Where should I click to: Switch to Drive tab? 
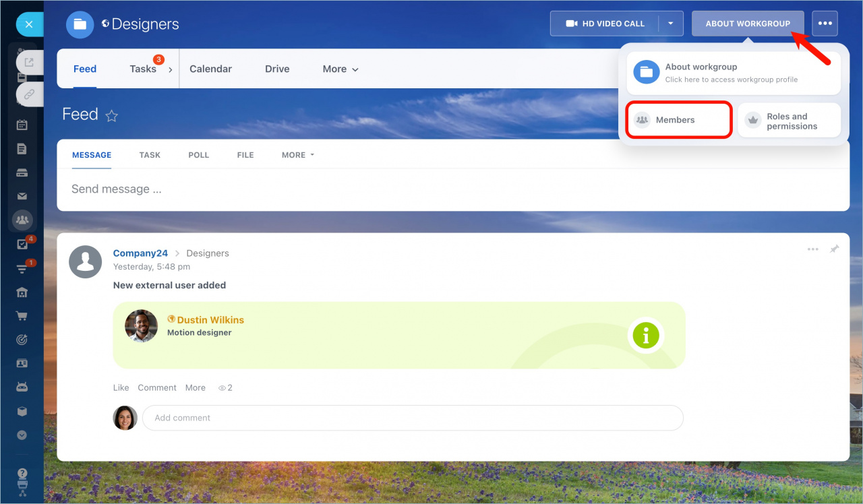277,69
